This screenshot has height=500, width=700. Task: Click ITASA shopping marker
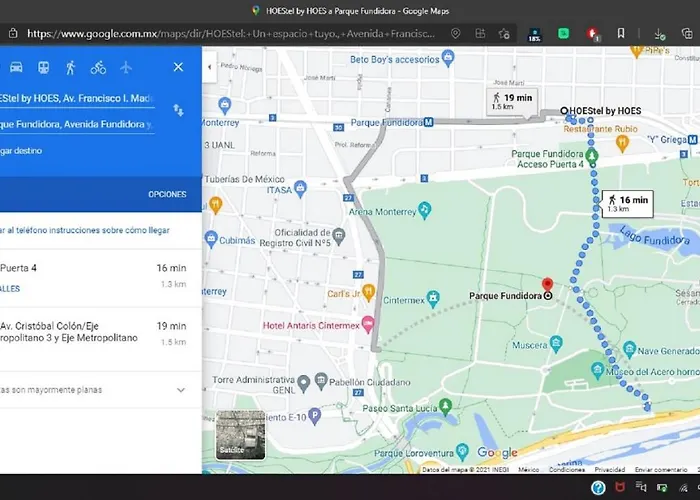300,189
